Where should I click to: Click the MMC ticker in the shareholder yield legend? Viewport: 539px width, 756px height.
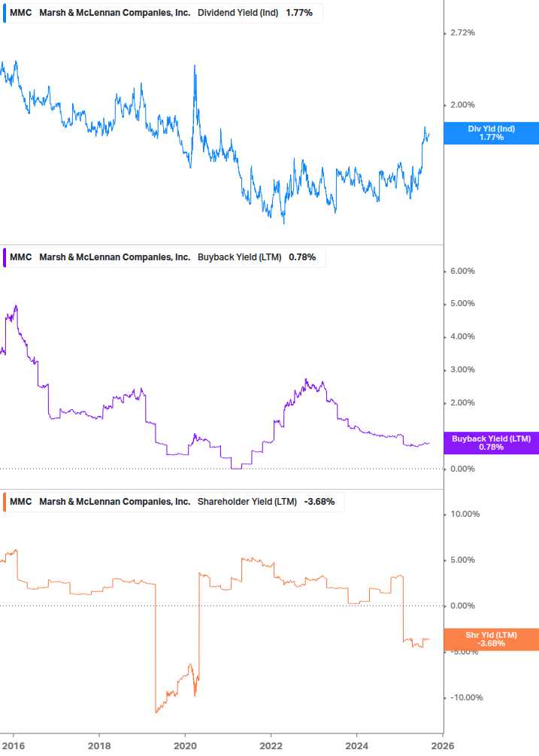pos(21,502)
